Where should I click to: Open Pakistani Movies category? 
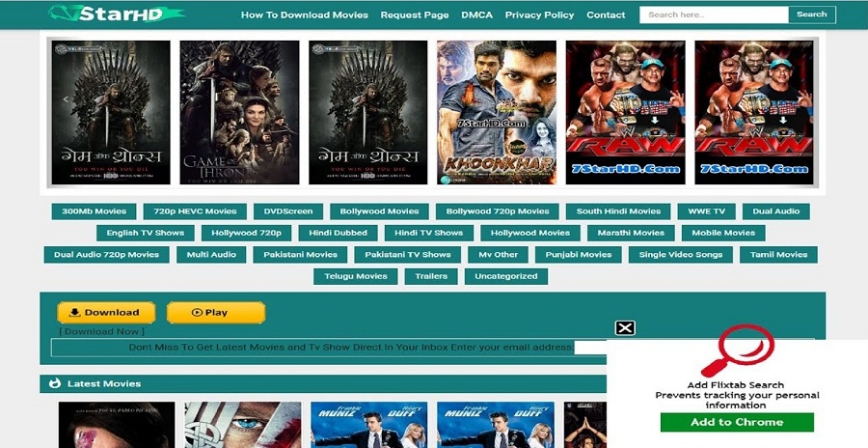[300, 255]
